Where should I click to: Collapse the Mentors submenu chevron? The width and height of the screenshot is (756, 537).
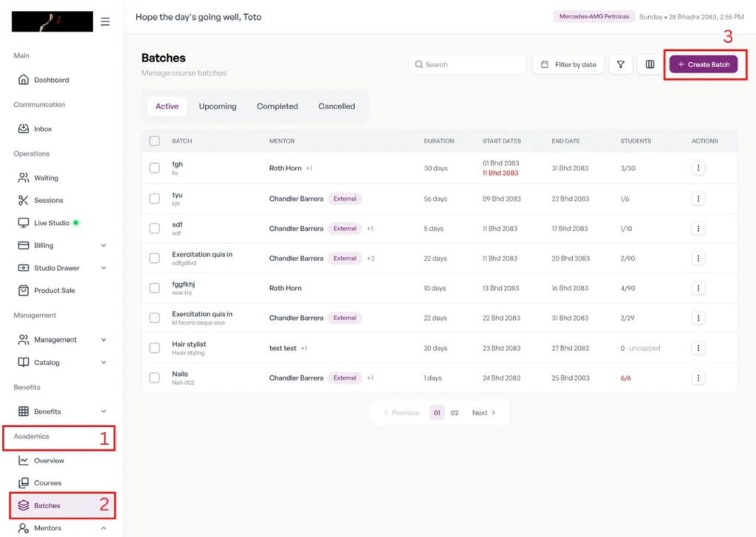[103, 528]
